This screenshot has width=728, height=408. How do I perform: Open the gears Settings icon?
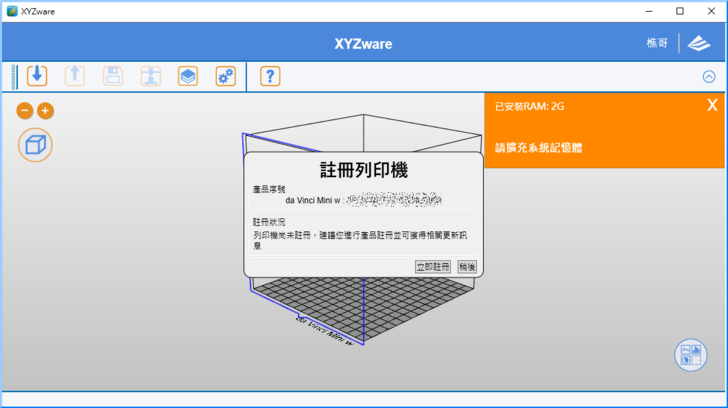coord(226,76)
